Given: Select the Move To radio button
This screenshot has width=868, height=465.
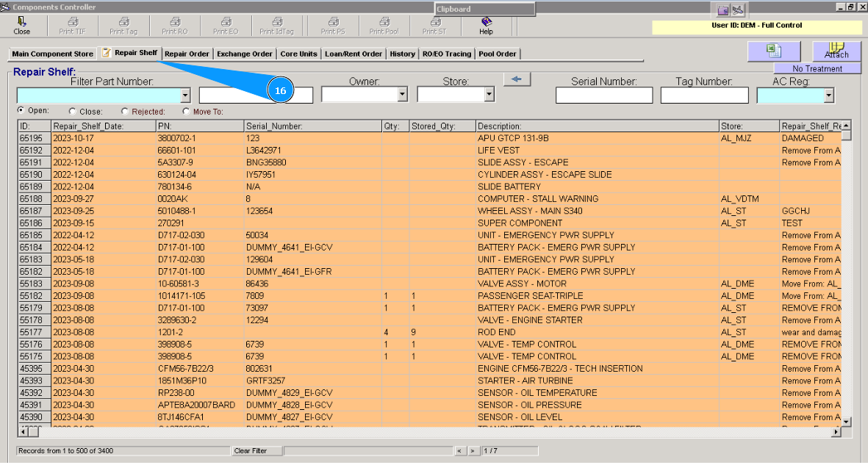Looking at the screenshot, I should 186,111.
